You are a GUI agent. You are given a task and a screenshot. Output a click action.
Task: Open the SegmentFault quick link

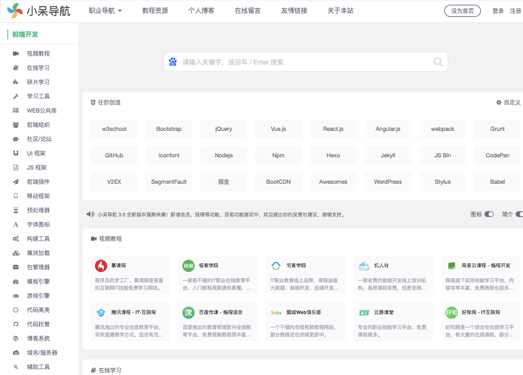[x=169, y=182]
